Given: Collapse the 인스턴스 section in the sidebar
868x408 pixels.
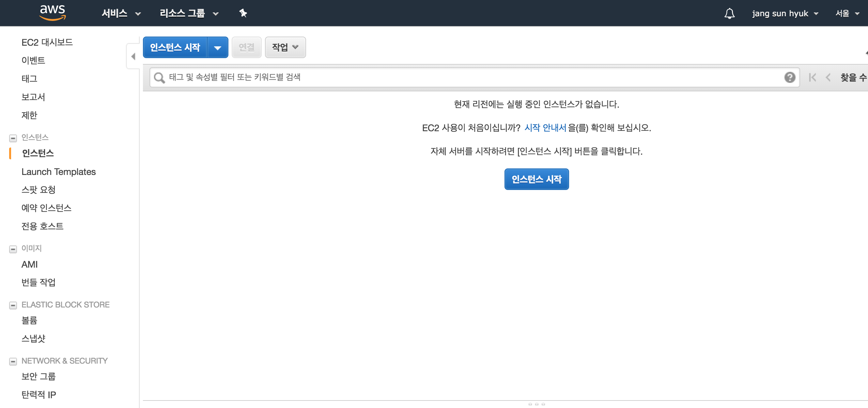Looking at the screenshot, I should [x=13, y=137].
